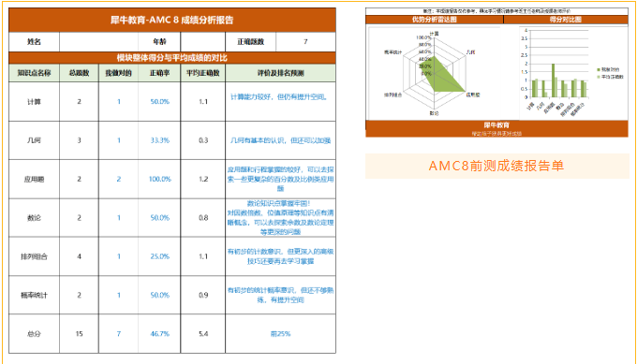Click the 25.0% accuracy cell
The width and height of the screenshot is (637, 364).
tap(159, 256)
